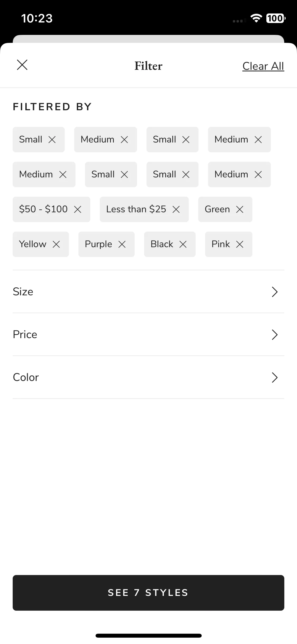Screen dimensions: 297x644
Task: Remove the Green filter chip
Action: [240, 209]
